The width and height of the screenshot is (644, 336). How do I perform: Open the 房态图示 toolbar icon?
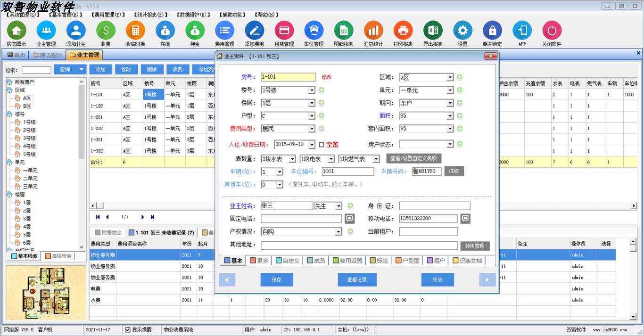[17, 31]
